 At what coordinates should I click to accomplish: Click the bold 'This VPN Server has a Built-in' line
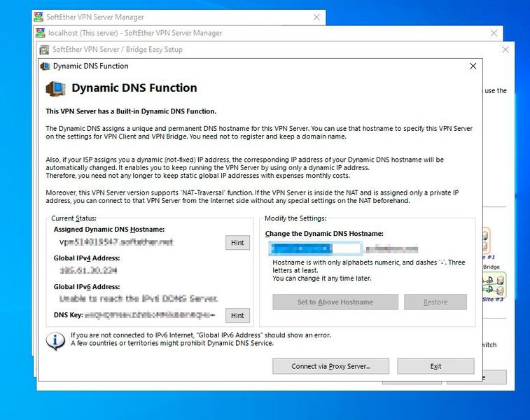(131, 111)
